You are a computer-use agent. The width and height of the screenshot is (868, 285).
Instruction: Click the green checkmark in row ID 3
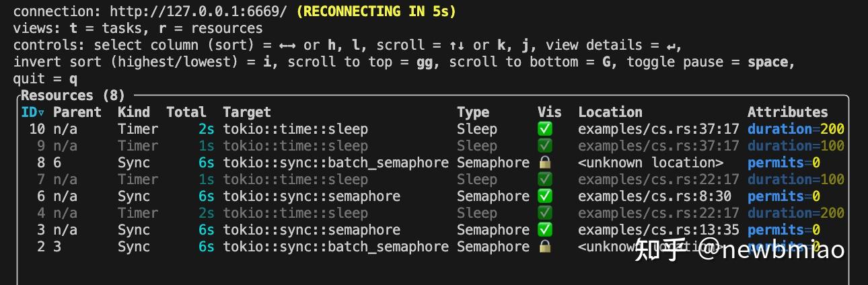point(545,230)
